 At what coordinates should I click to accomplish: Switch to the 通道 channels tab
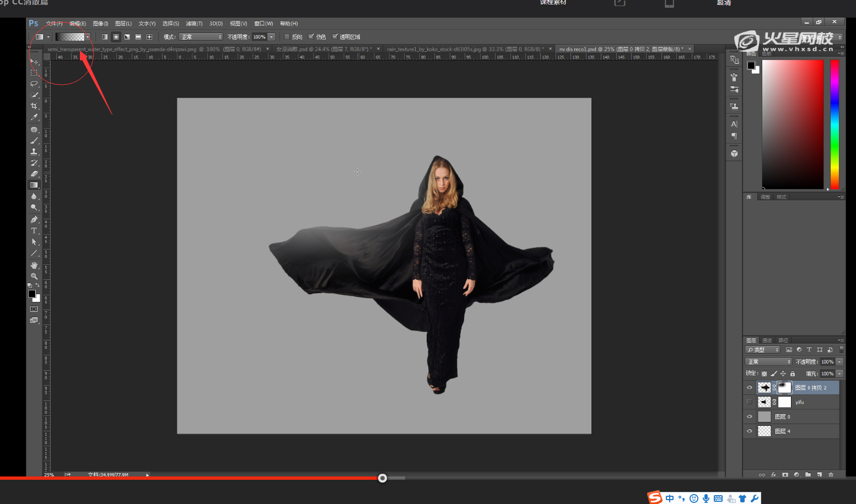click(x=767, y=340)
